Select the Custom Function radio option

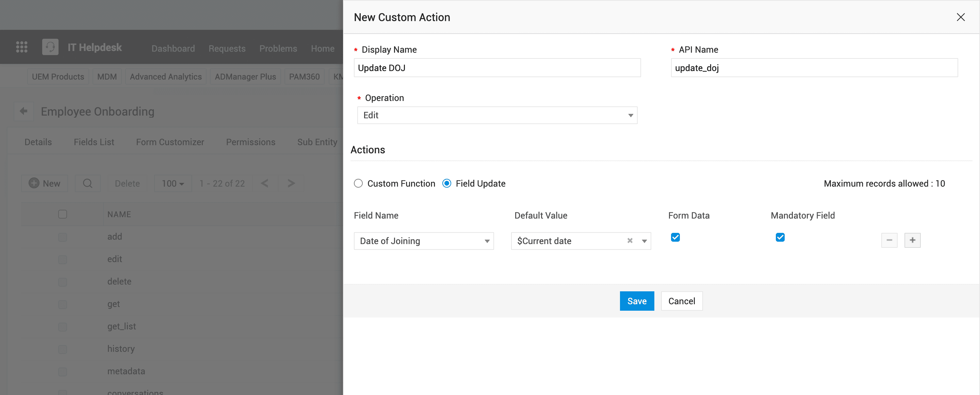358,183
